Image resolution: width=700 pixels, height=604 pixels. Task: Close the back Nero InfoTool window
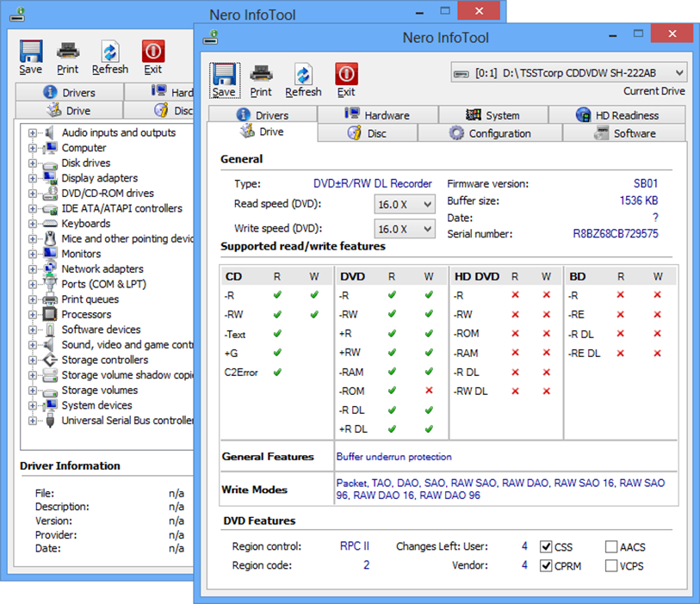click(x=479, y=10)
